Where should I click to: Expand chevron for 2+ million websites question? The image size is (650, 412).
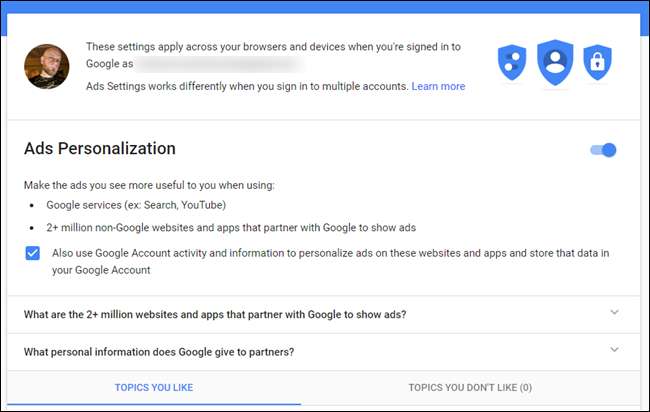pyautogui.click(x=614, y=313)
